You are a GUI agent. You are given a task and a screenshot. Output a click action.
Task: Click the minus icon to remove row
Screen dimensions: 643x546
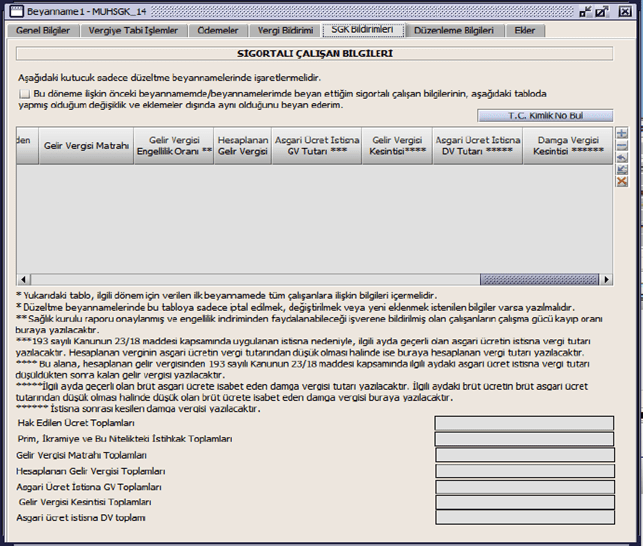(621, 146)
